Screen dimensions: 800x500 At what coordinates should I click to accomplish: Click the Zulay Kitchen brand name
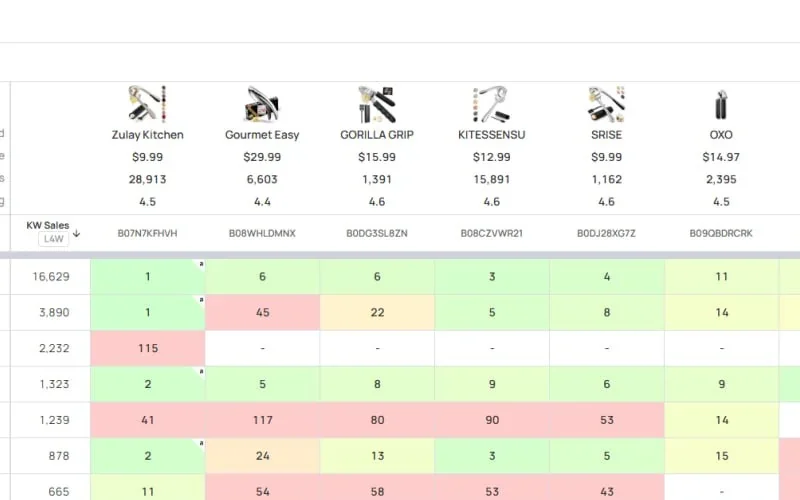[147, 135]
